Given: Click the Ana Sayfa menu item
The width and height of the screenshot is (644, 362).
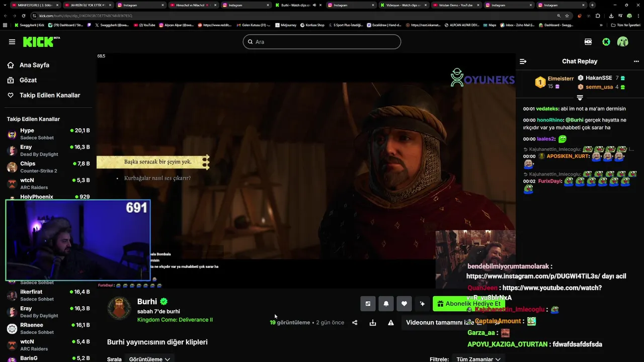Looking at the screenshot, I should point(34,65).
